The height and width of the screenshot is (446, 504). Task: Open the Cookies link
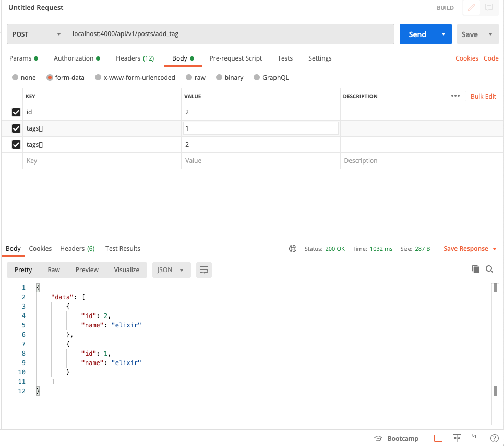(x=467, y=58)
